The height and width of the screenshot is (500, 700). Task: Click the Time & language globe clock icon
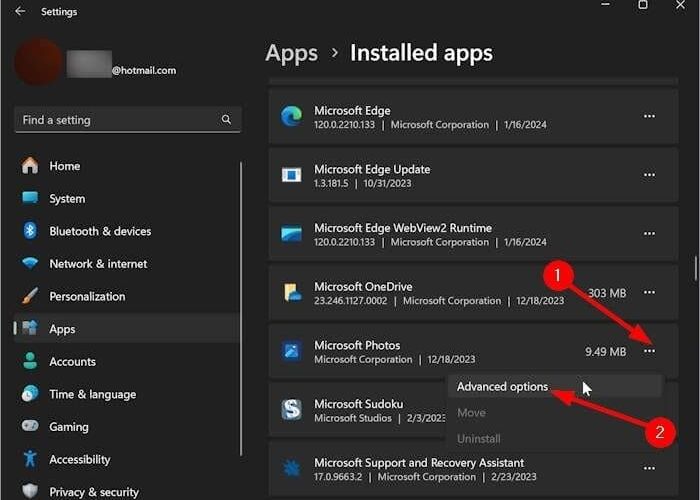tap(30, 393)
